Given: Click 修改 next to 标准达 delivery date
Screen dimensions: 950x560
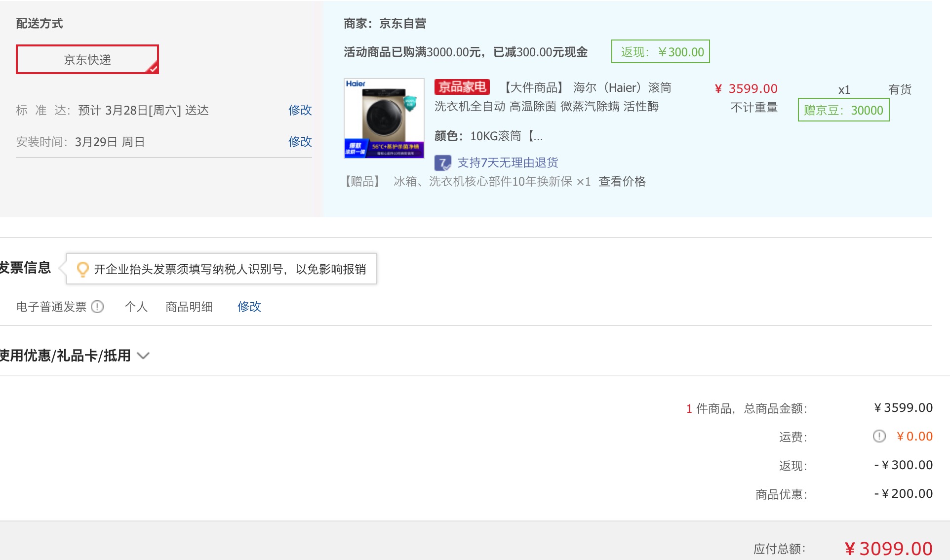Looking at the screenshot, I should 300,110.
